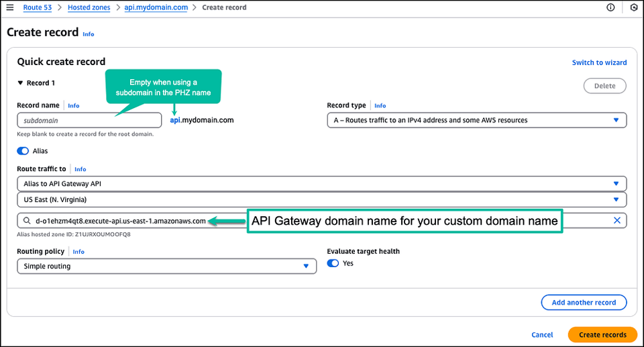Go to Hosted zones breadcrumb
Image resolution: width=644 pixels, height=347 pixels.
89,7
